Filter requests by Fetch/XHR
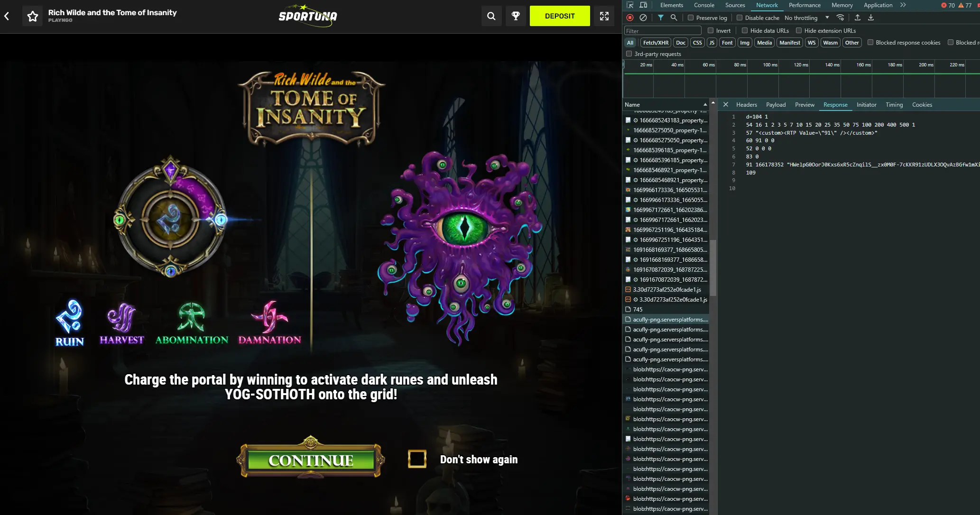This screenshot has width=980, height=515. pyautogui.click(x=656, y=42)
